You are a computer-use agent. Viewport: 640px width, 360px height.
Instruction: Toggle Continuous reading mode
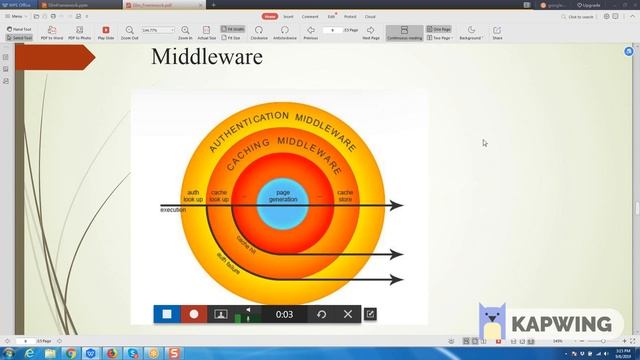click(x=404, y=33)
